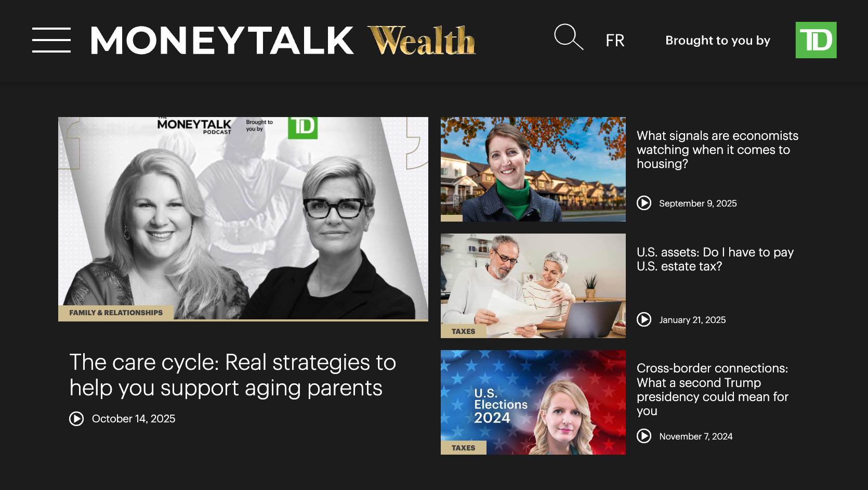Viewport: 868px width, 490px height.
Task: Open U.S. estate tax article title
Action: (x=715, y=259)
